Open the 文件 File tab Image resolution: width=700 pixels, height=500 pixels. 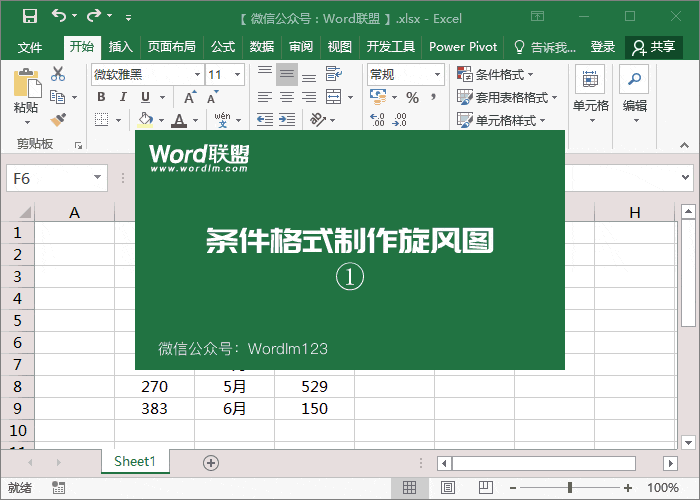pyautogui.click(x=30, y=47)
